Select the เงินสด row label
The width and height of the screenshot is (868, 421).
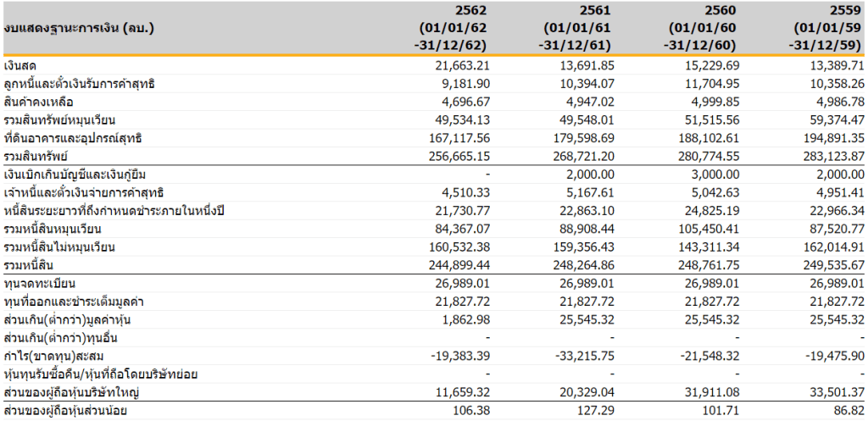click(x=20, y=65)
